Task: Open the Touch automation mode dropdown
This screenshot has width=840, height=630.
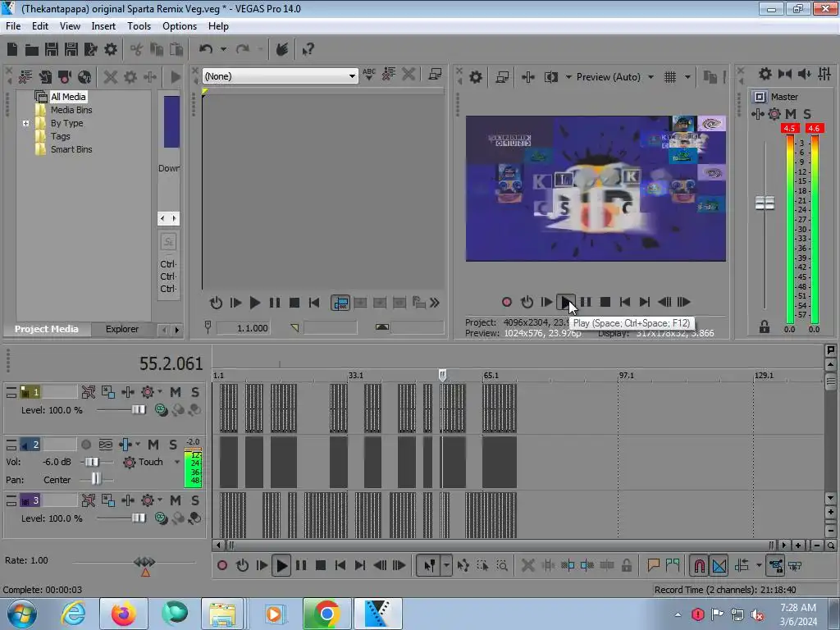Action: (x=177, y=462)
